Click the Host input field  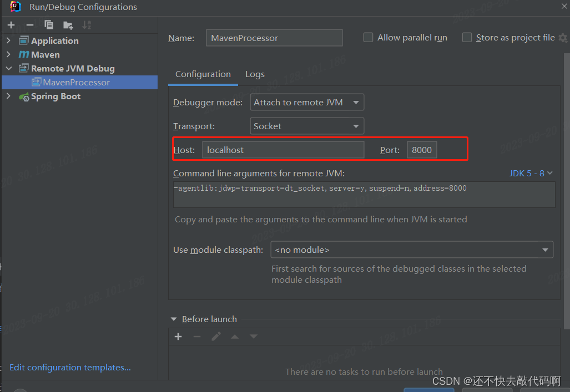283,150
